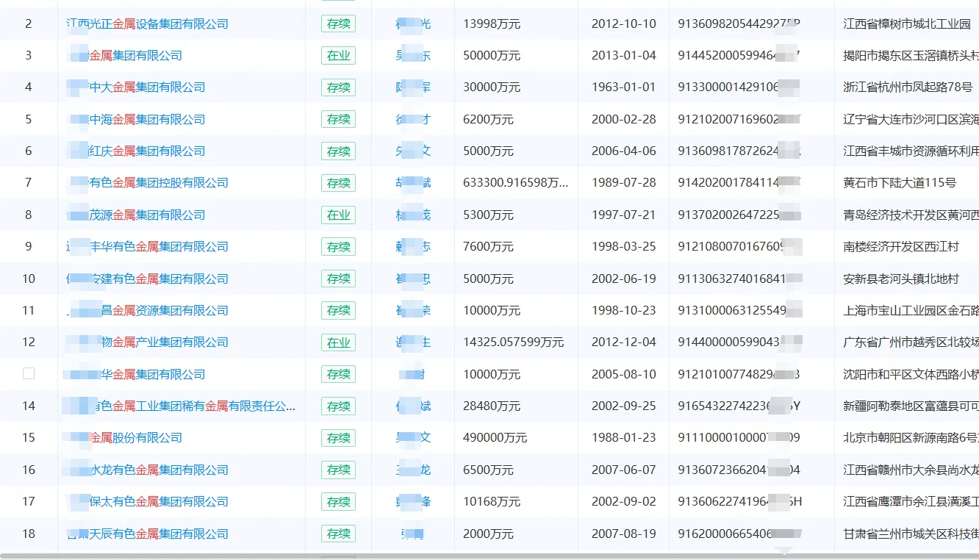The width and height of the screenshot is (979, 560).
Task: Open company link 江西光正金属设备集团有限公司
Action: 147,24
